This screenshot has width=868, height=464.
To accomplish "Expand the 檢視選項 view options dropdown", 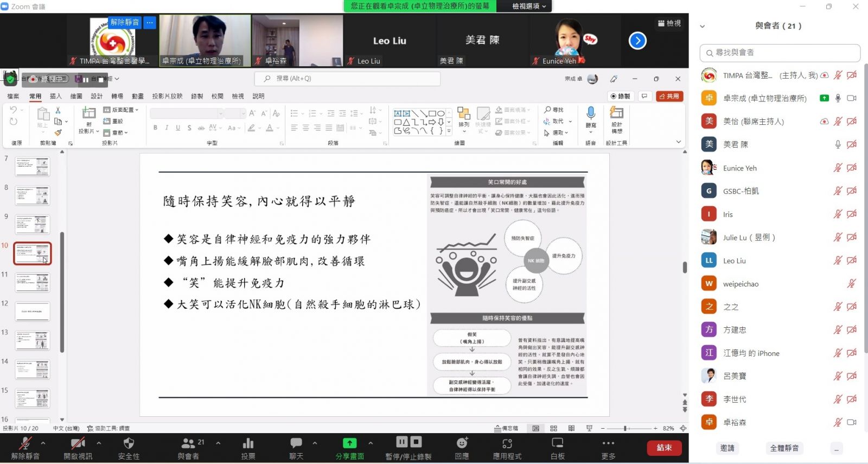I will [529, 6].
